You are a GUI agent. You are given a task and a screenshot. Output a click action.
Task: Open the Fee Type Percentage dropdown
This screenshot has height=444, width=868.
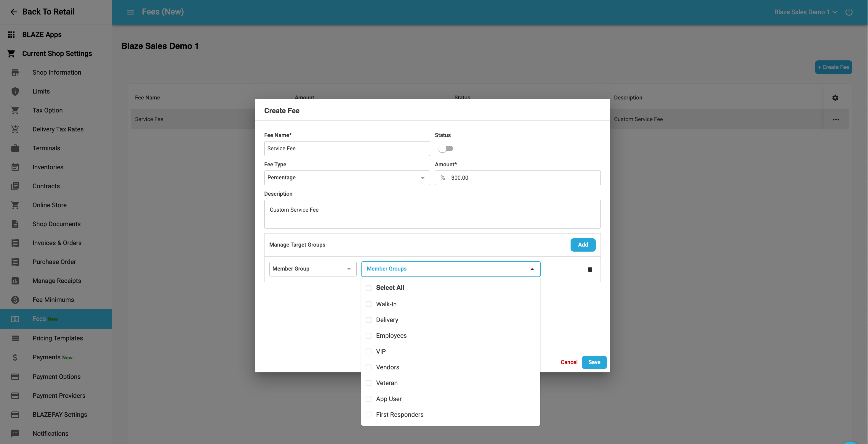pyautogui.click(x=347, y=178)
